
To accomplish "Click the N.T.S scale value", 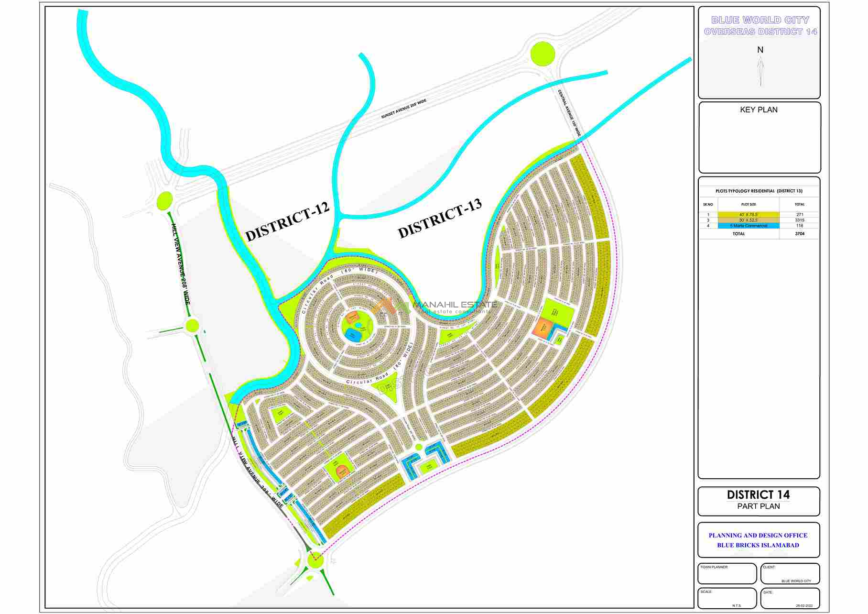I will (x=736, y=606).
